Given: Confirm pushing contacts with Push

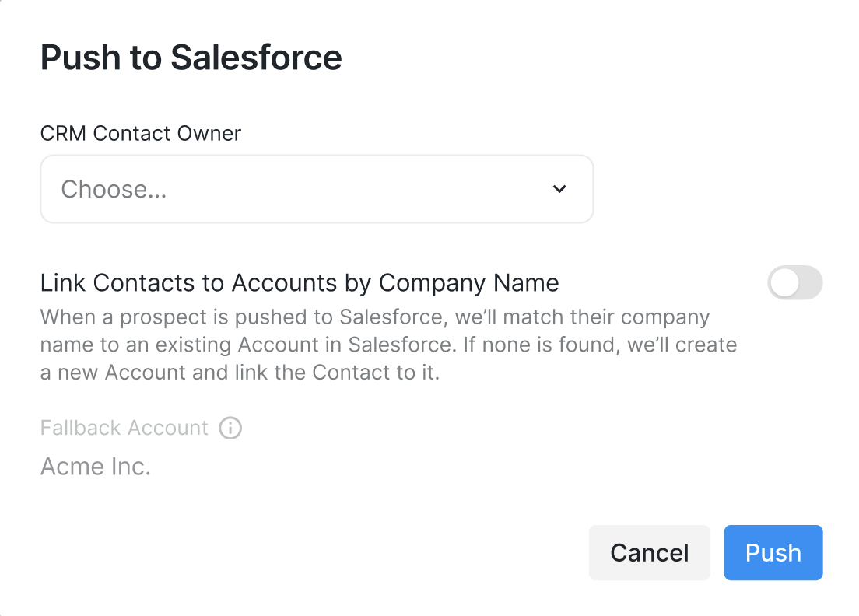Looking at the screenshot, I should click(x=773, y=552).
